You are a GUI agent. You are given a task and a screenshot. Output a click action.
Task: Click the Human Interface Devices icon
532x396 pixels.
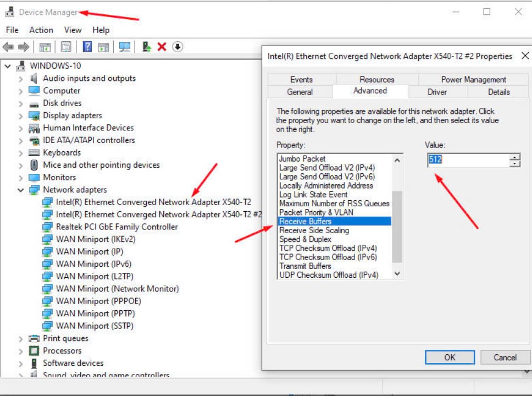(34, 128)
